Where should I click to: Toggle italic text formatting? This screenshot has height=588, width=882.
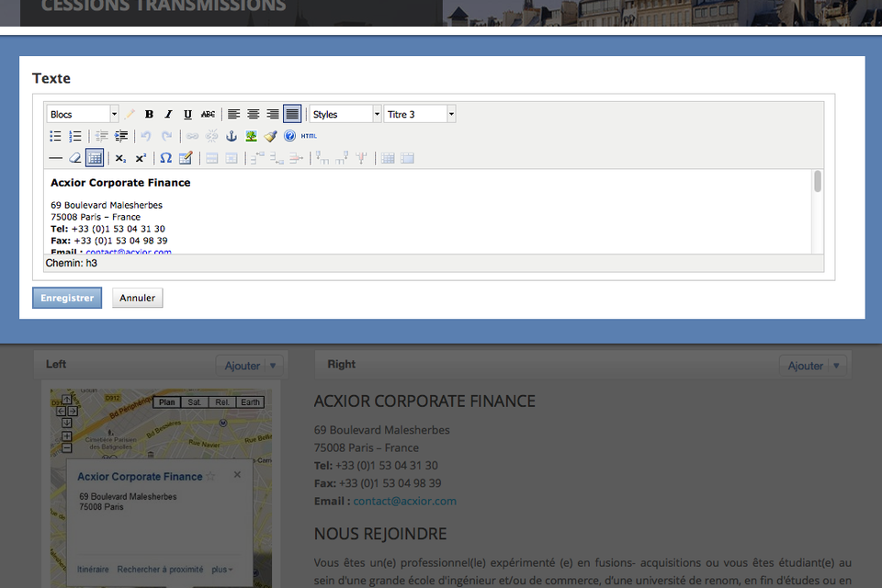(168, 115)
